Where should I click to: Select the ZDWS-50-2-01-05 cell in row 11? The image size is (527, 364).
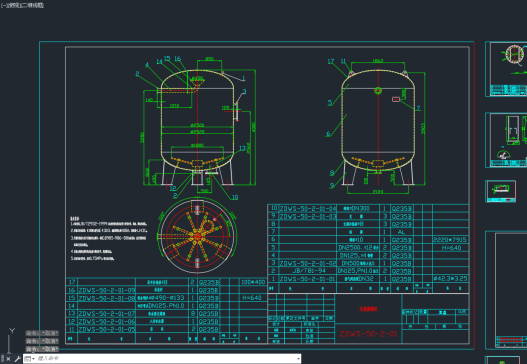(x=107, y=329)
